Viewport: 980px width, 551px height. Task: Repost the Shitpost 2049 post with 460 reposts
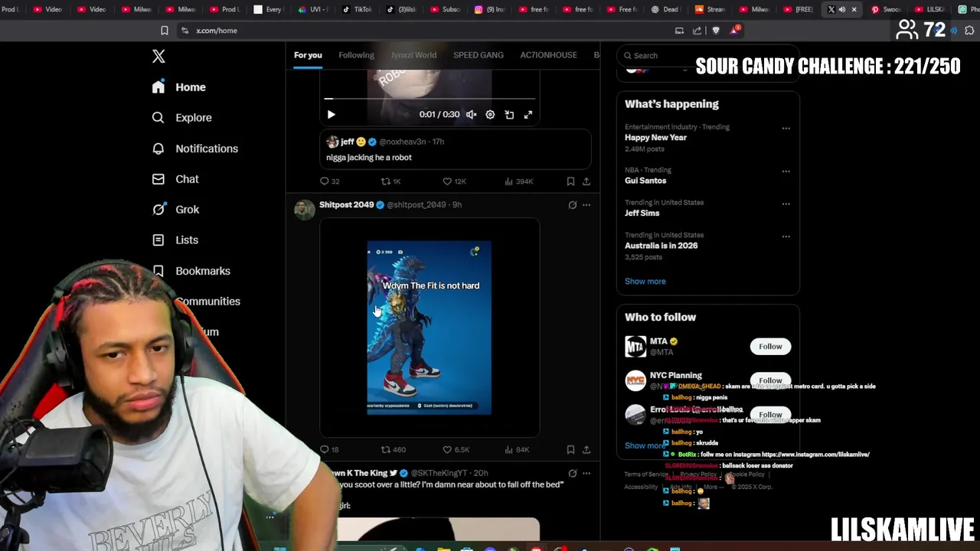coord(394,450)
